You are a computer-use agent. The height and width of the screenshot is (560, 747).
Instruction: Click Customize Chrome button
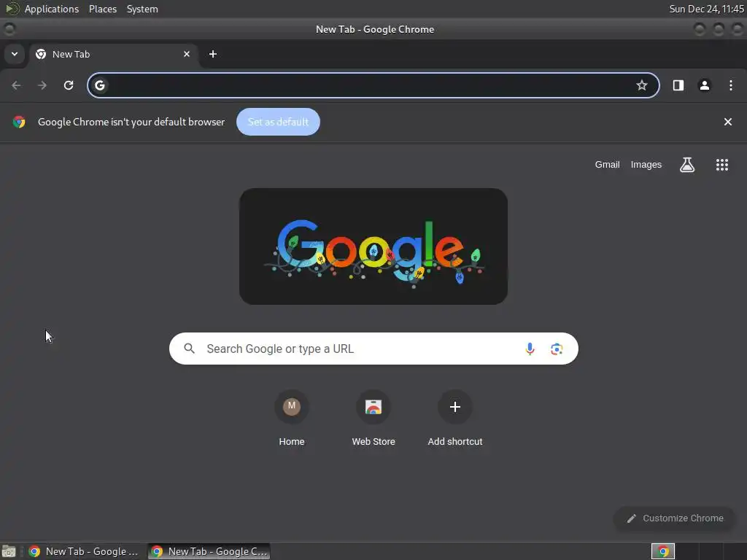[675, 518]
